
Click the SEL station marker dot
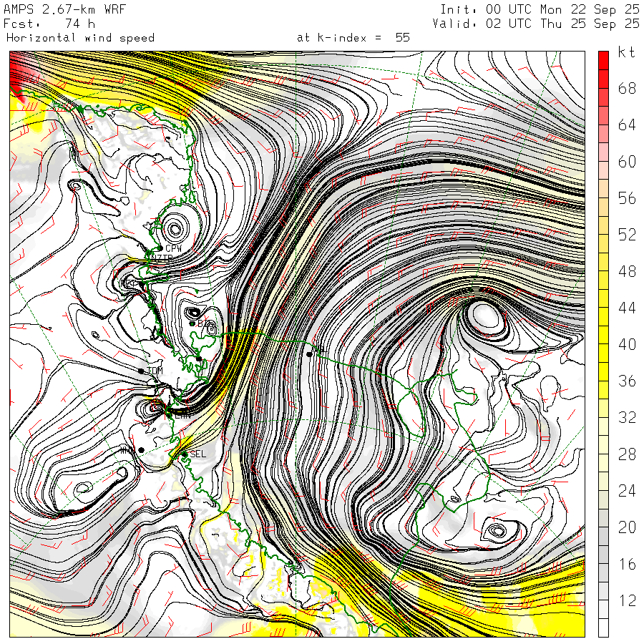click(x=184, y=454)
